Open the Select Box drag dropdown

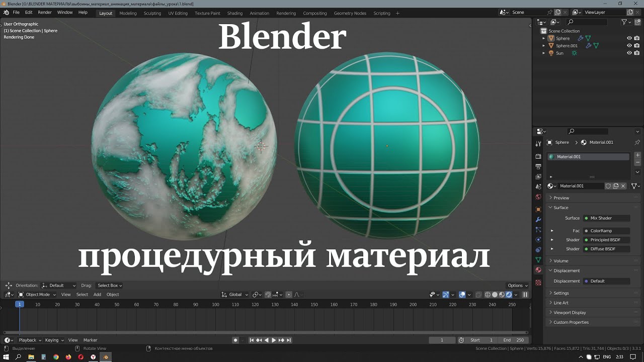pyautogui.click(x=109, y=286)
